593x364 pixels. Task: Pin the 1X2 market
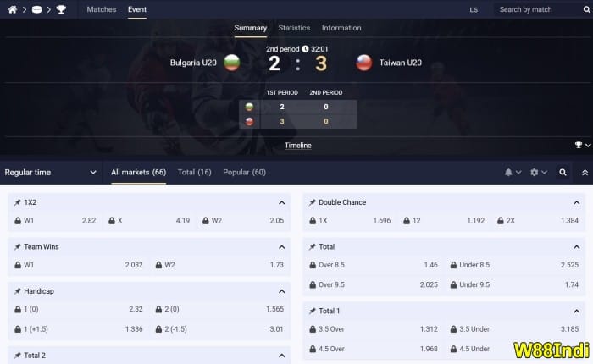[x=18, y=202]
